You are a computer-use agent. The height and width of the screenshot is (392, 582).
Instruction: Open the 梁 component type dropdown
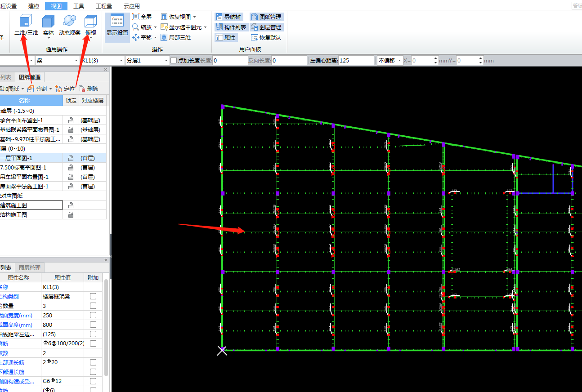[76, 60]
